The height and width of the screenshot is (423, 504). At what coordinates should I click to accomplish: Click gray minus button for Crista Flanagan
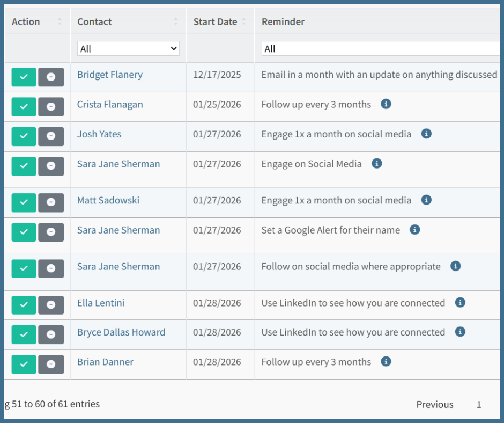51,107
